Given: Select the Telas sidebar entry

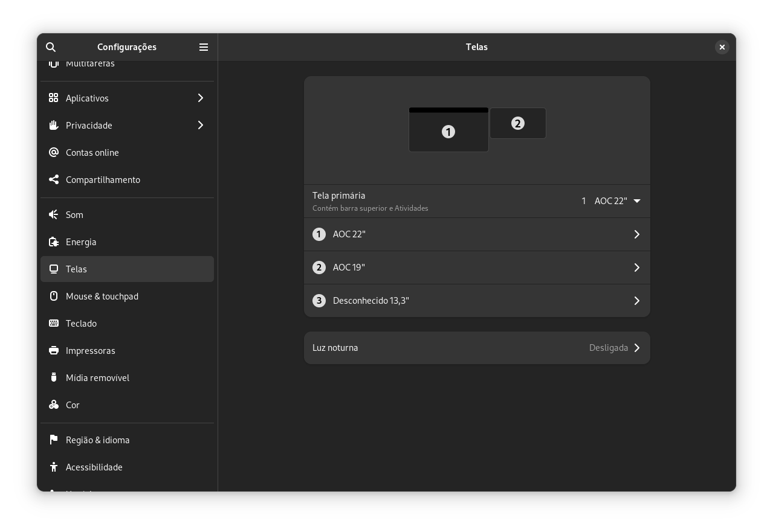Looking at the screenshot, I should 127,269.
